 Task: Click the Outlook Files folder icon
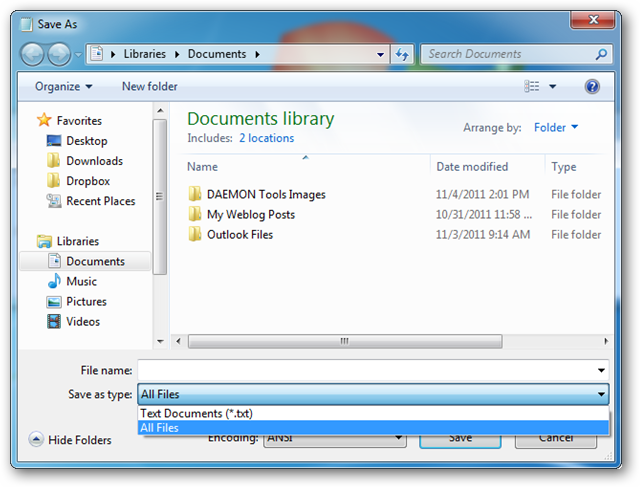coord(195,234)
